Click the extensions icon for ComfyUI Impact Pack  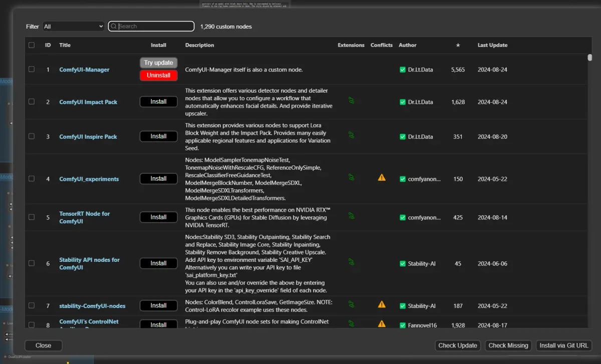tap(352, 100)
